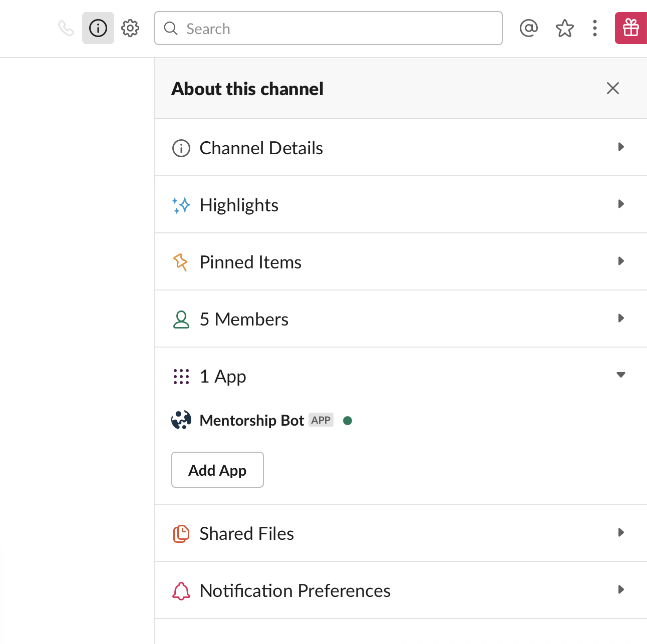Click the red gift icon

click(631, 28)
